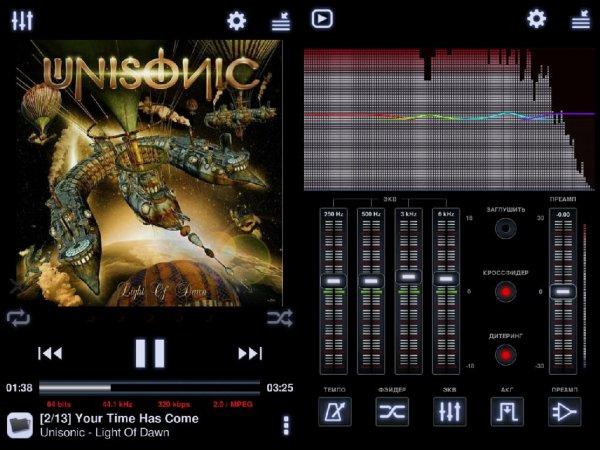The image size is (600, 450).
Task: Open settings gear in the equalizer screen
Action: (536, 19)
